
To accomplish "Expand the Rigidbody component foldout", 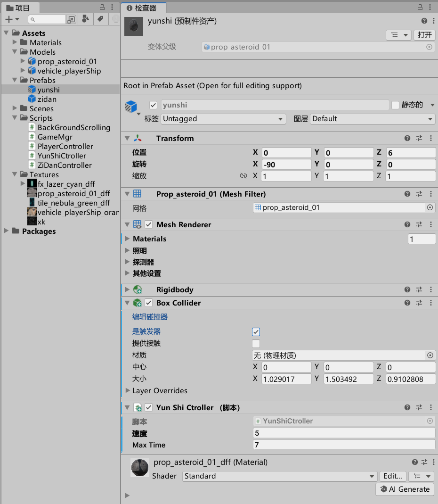I will coord(127,289).
